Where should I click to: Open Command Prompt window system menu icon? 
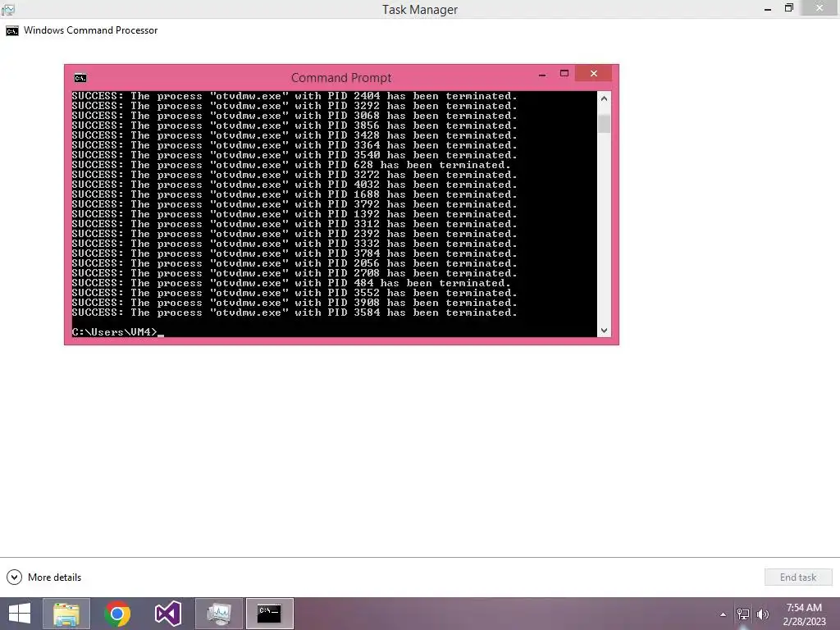coord(80,78)
